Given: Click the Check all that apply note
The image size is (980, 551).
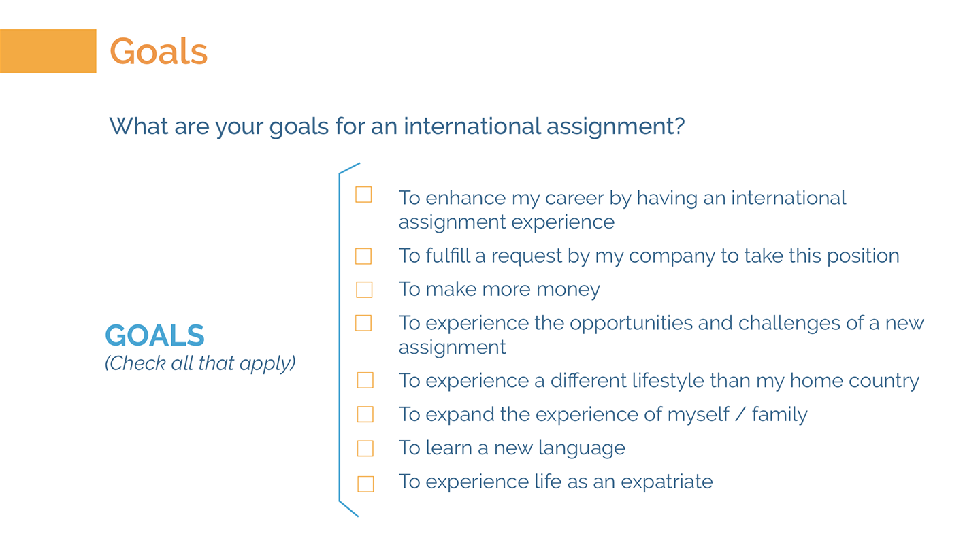Looking at the screenshot, I should [x=200, y=363].
